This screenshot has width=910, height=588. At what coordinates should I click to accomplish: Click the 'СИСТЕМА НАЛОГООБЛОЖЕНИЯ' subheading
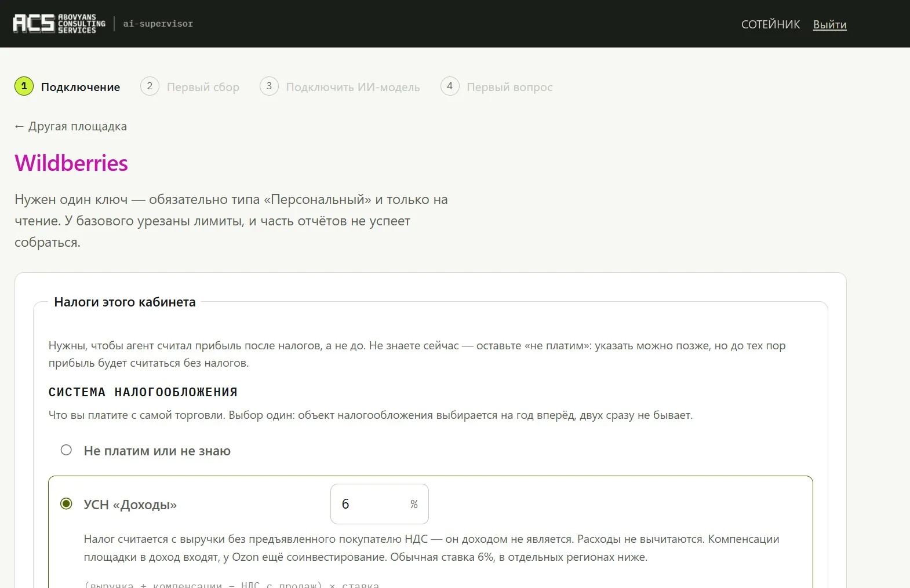143,392
